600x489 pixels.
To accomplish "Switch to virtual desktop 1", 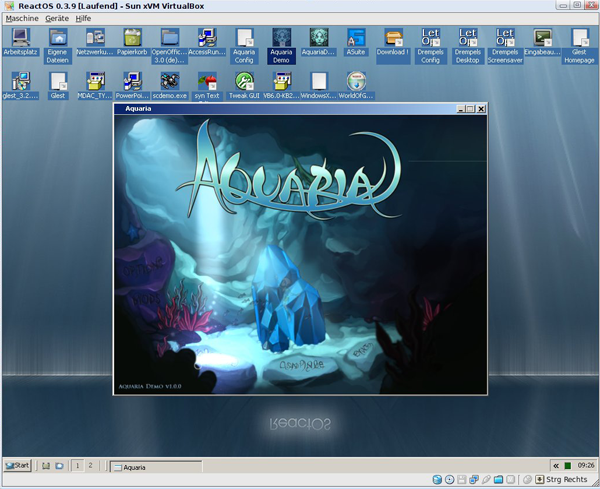I will point(77,466).
